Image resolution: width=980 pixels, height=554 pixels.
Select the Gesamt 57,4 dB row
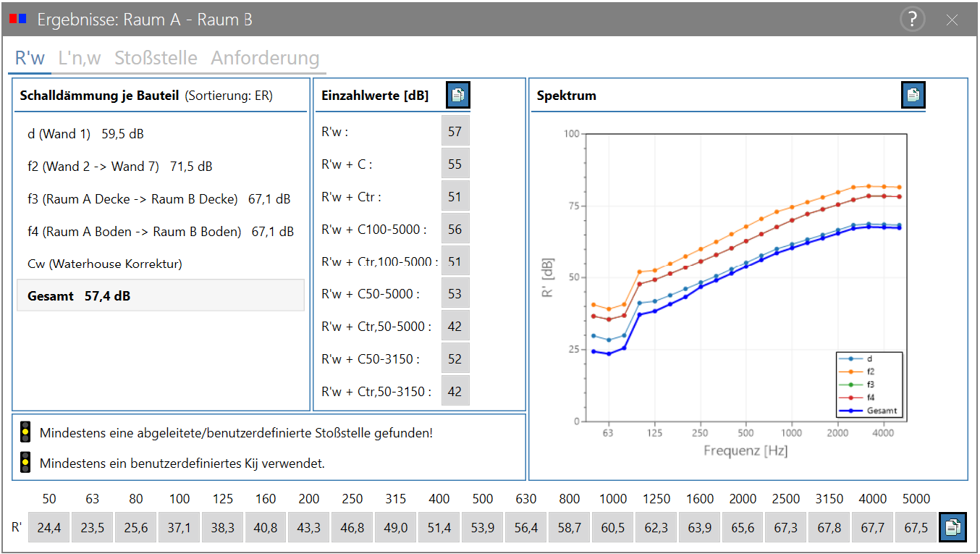click(x=161, y=295)
